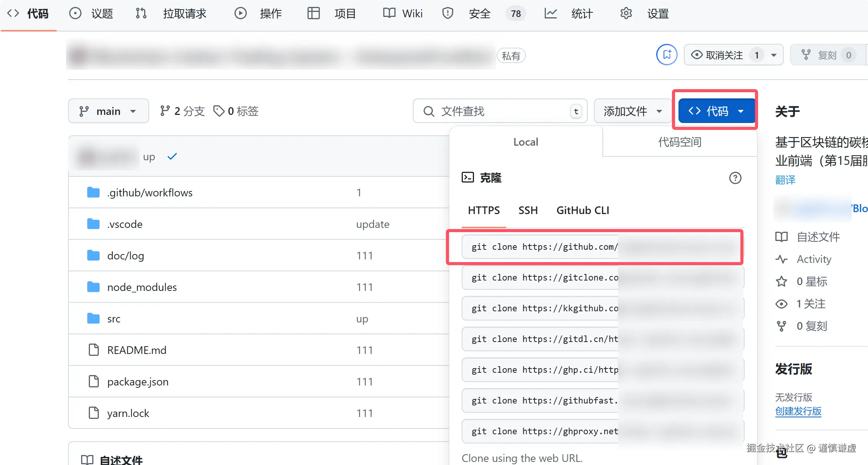868x465 pixels.
Task: Click the Settings gear icon
Action: pos(626,13)
